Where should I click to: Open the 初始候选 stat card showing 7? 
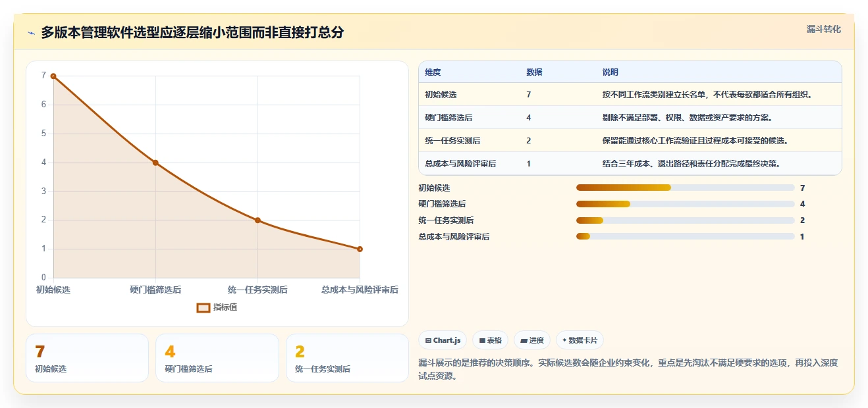(87, 358)
